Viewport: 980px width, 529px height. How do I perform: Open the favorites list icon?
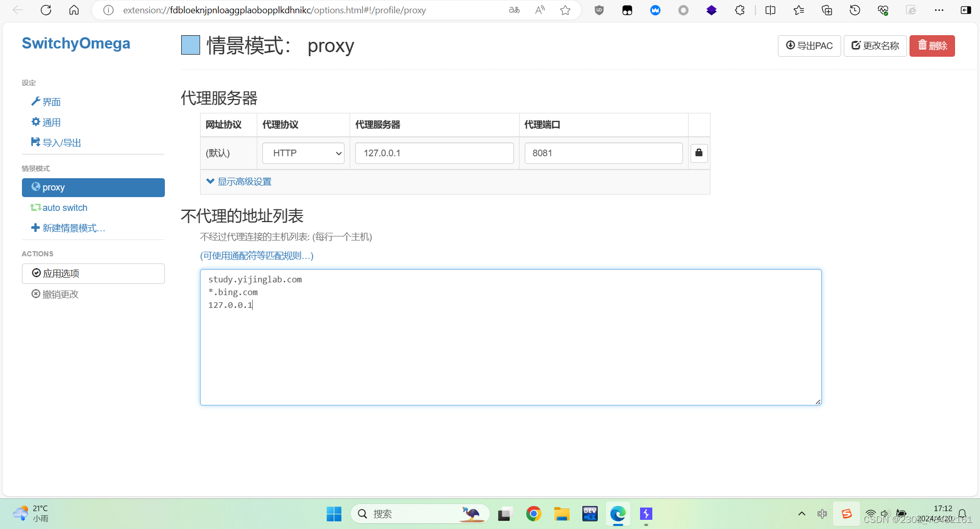pos(799,10)
